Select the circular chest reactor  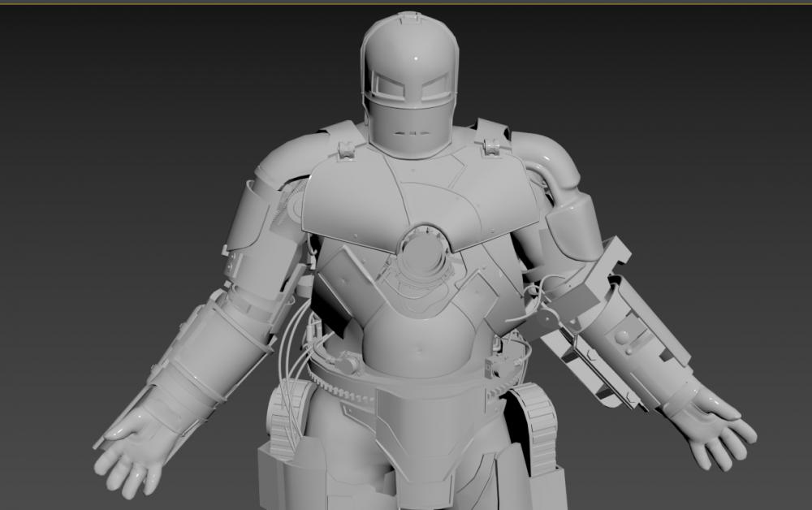(422, 255)
